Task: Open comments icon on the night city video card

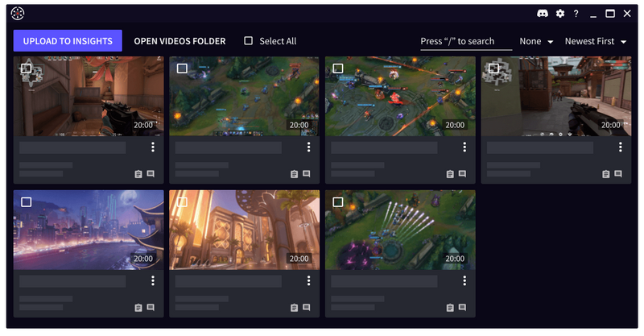Action: (151, 307)
